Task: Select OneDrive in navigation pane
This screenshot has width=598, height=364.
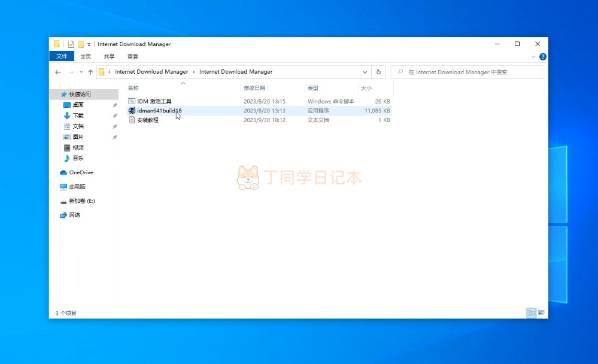Action: 81,172
